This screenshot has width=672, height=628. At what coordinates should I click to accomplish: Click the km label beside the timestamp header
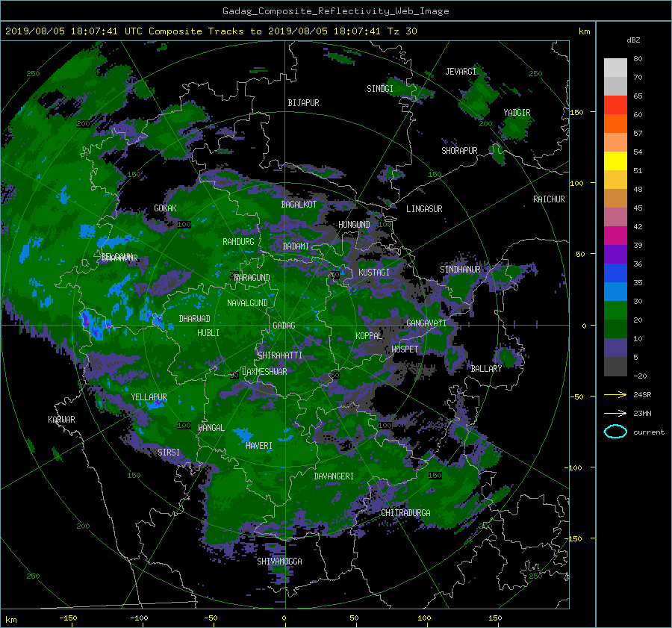click(x=584, y=31)
